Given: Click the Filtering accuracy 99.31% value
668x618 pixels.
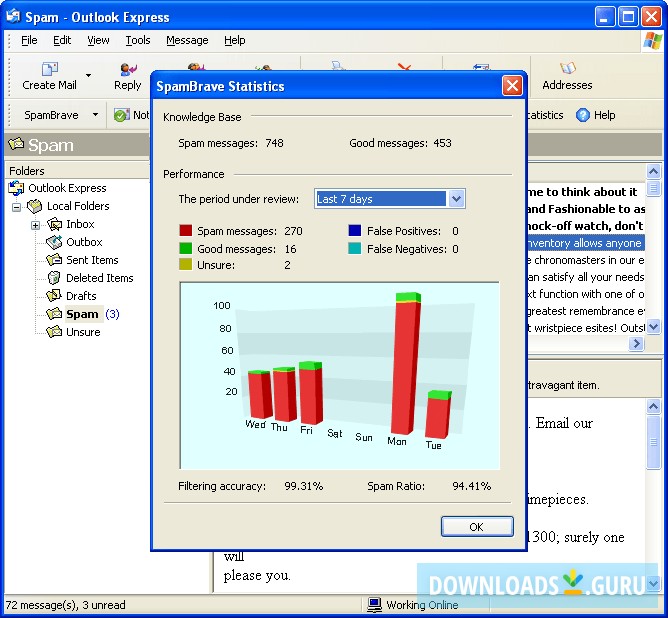Looking at the screenshot, I should coord(304,486).
